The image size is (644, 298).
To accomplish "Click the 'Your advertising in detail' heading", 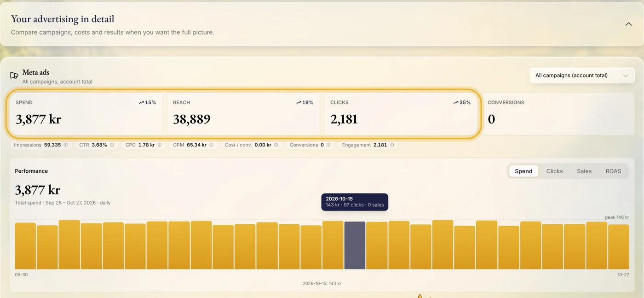I will pyautogui.click(x=63, y=19).
